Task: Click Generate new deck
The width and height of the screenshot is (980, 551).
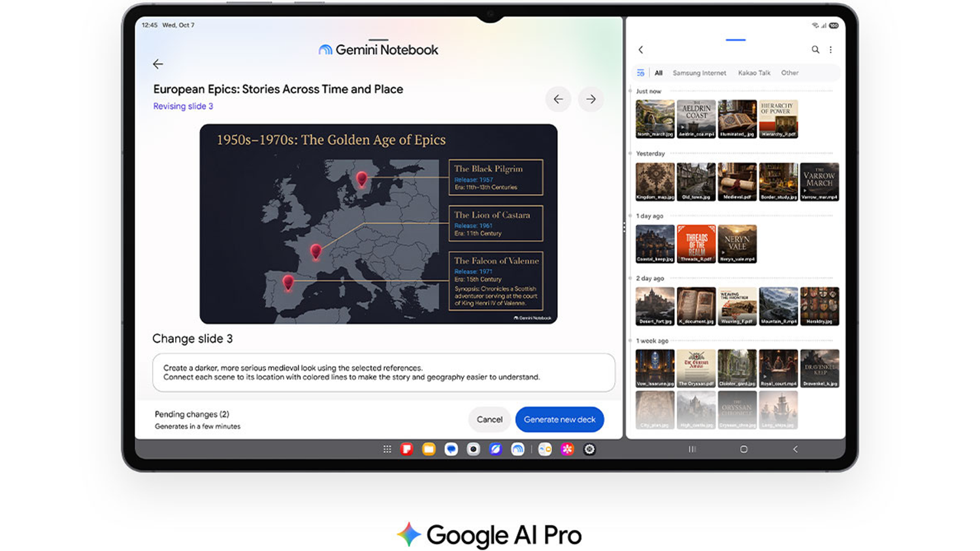Action: (x=559, y=420)
